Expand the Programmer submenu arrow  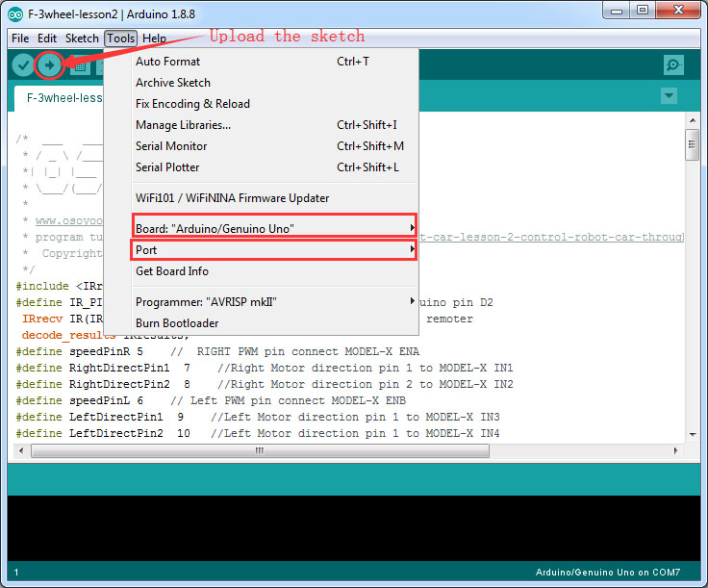tap(412, 301)
